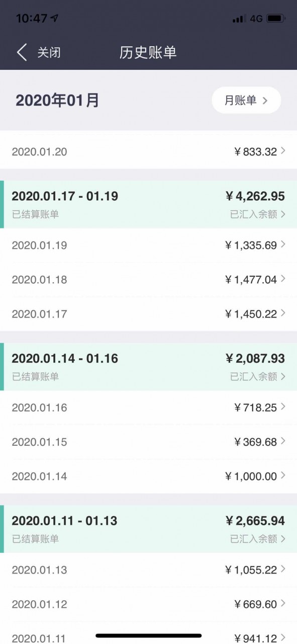
Task: Expand 2020.01.17 - 01.19 settled bill
Action: pos(148,204)
